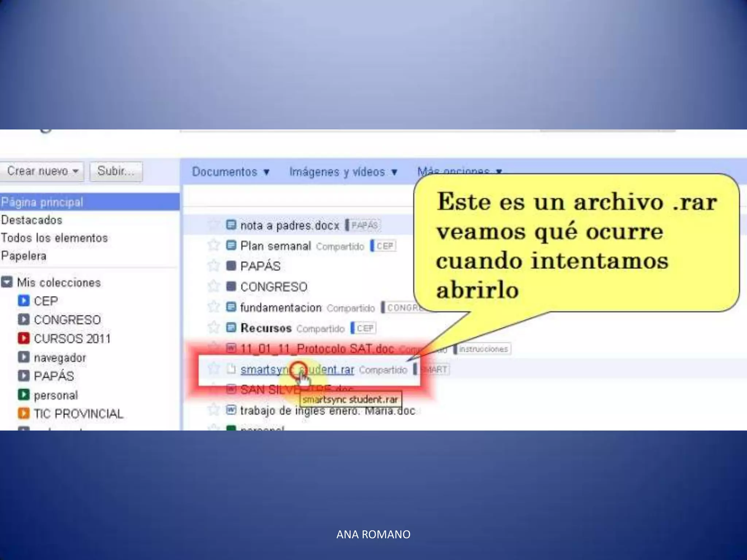Viewport: 747px width, 560px height.
Task: Click the green personal collection icon
Action: 24,394
